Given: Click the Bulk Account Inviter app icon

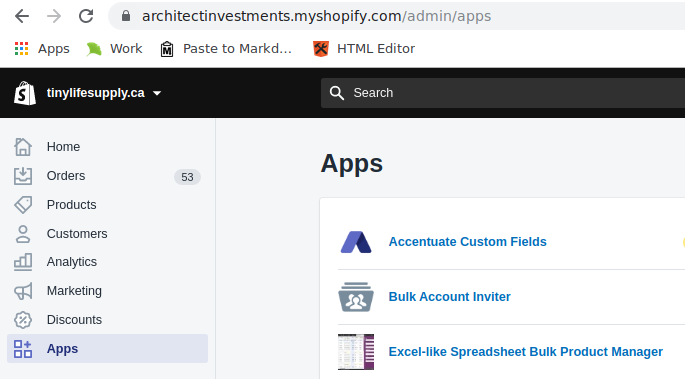Looking at the screenshot, I should point(356,297).
